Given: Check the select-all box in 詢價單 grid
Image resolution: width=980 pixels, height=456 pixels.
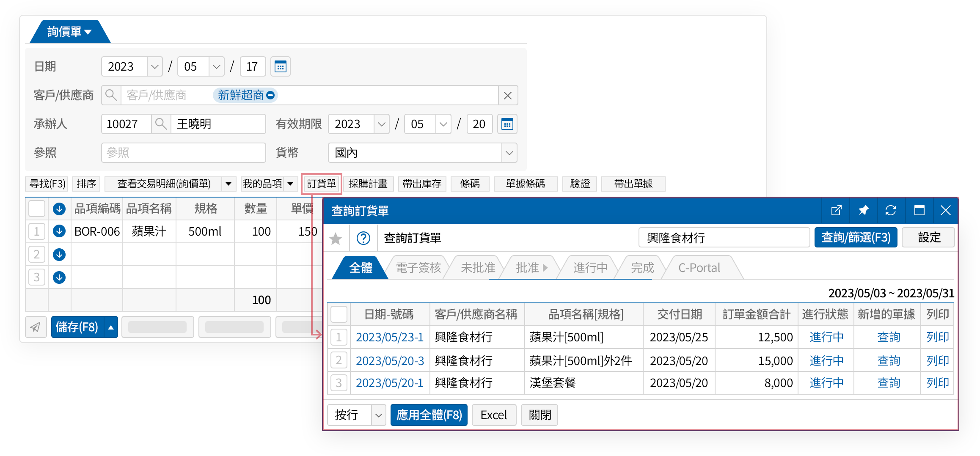Looking at the screenshot, I should (x=37, y=209).
